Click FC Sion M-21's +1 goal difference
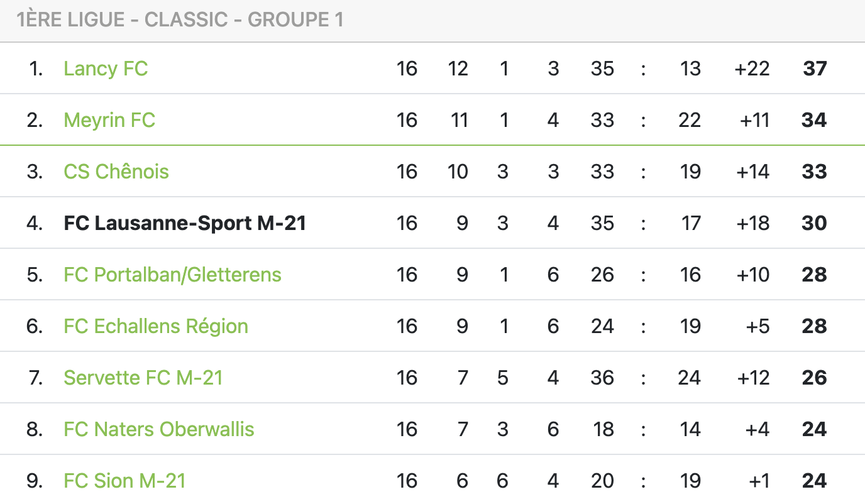The height and width of the screenshot is (504, 865). point(759,481)
